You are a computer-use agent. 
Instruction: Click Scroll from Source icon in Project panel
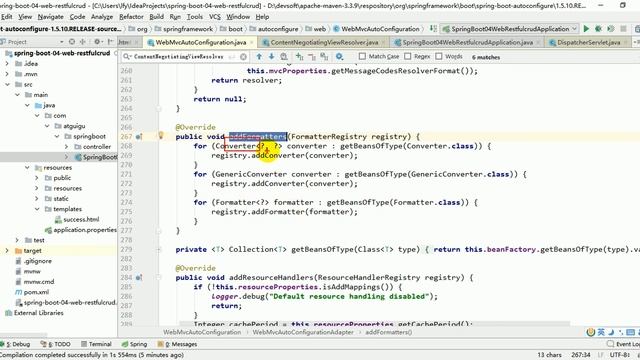(72, 42)
